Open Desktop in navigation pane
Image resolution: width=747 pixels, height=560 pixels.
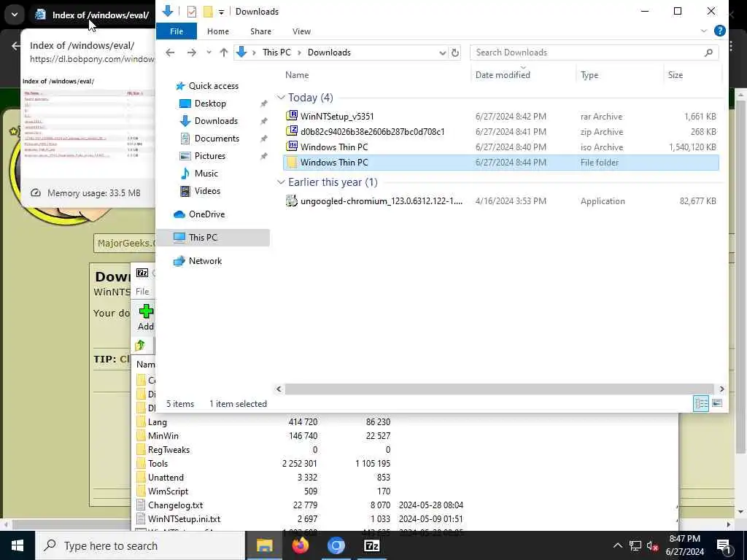click(210, 104)
